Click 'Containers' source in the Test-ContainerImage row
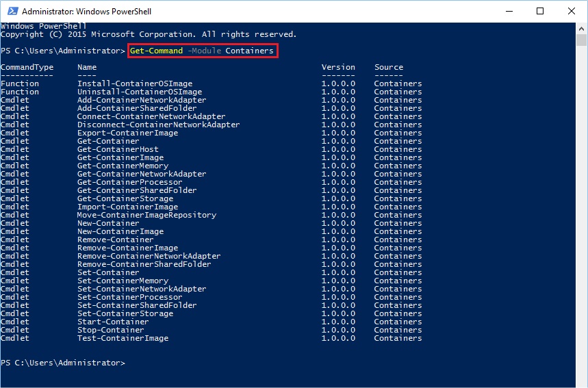This screenshot has width=588, height=388. 398,338
